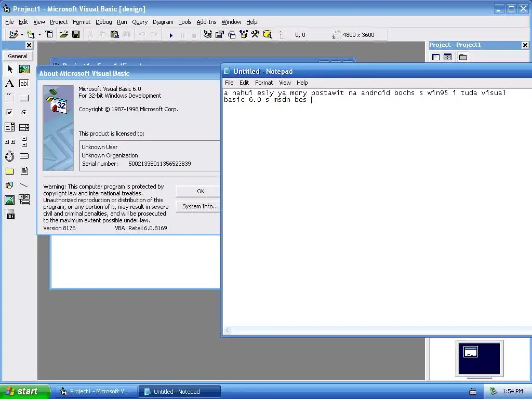
Task: Select the Label control tool
Action: pos(10,84)
